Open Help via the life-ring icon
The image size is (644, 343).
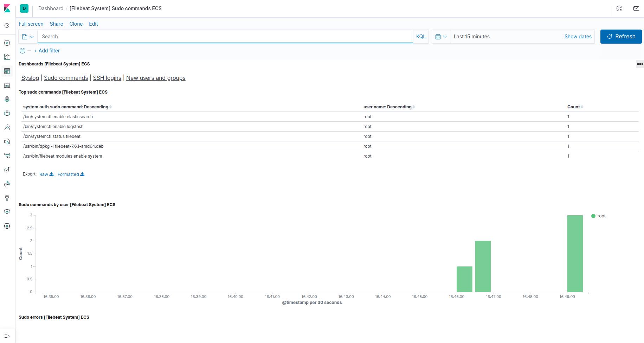pyautogui.click(x=619, y=8)
